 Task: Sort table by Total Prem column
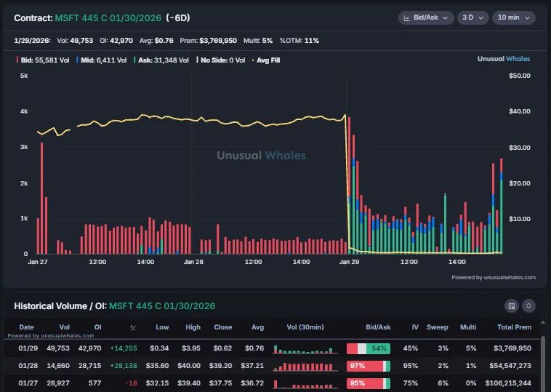tap(514, 327)
